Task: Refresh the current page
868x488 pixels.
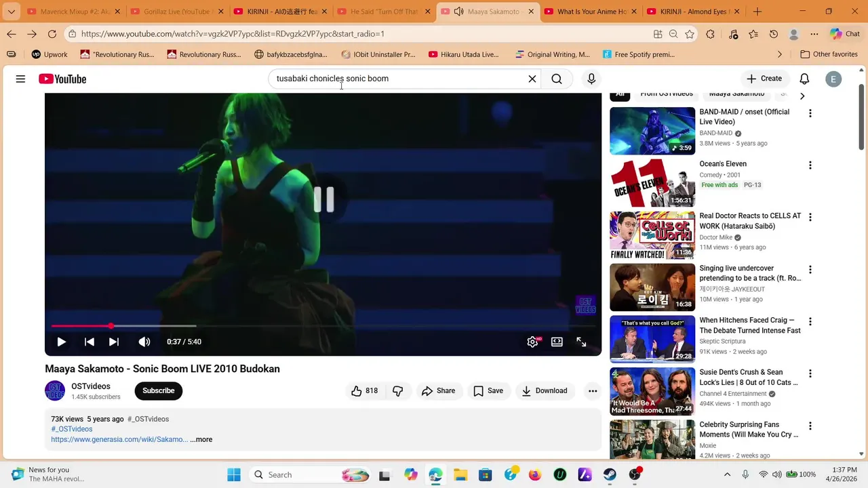Action: pos(52,34)
